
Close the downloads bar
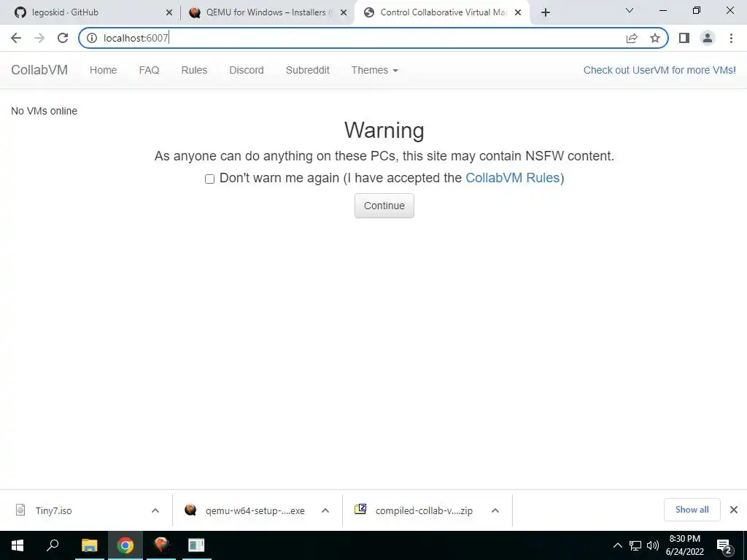coord(734,510)
